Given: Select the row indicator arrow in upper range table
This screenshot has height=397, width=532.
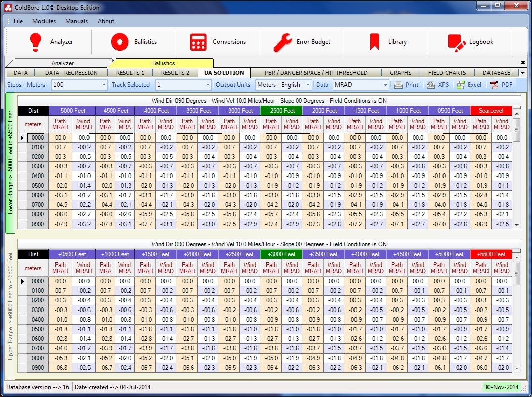Looking at the screenshot, I should [x=22, y=281].
